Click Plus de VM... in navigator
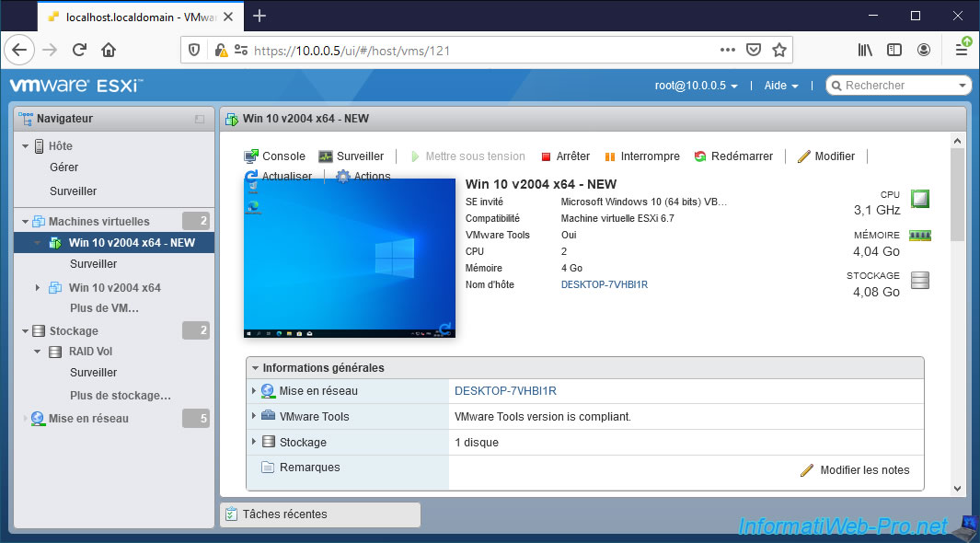Screen dimensions: 980x543 pyautogui.click(x=104, y=308)
